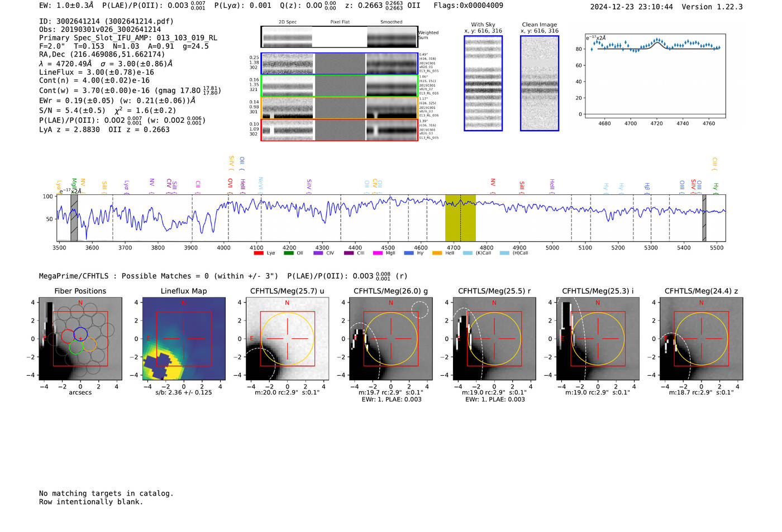The width and height of the screenshot is (782, 532).
Task: Open the Weighted Sum 2D spectrum cutout
Action: coord(339,37)
